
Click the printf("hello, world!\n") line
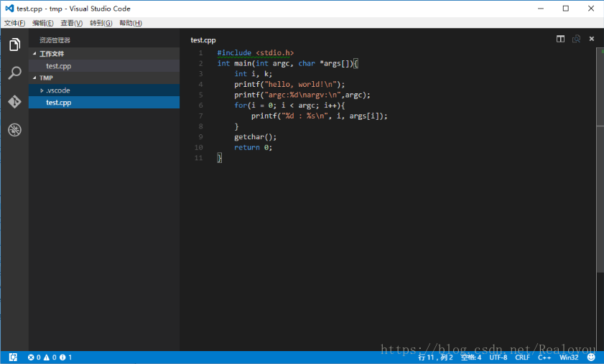[x=289, y=84]
